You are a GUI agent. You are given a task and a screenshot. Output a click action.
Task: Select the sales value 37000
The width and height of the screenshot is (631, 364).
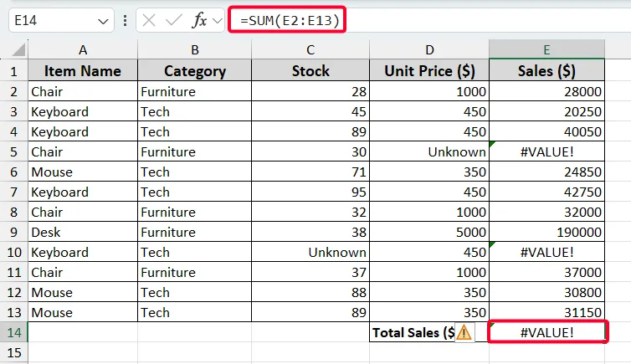[x=546, y=272]
